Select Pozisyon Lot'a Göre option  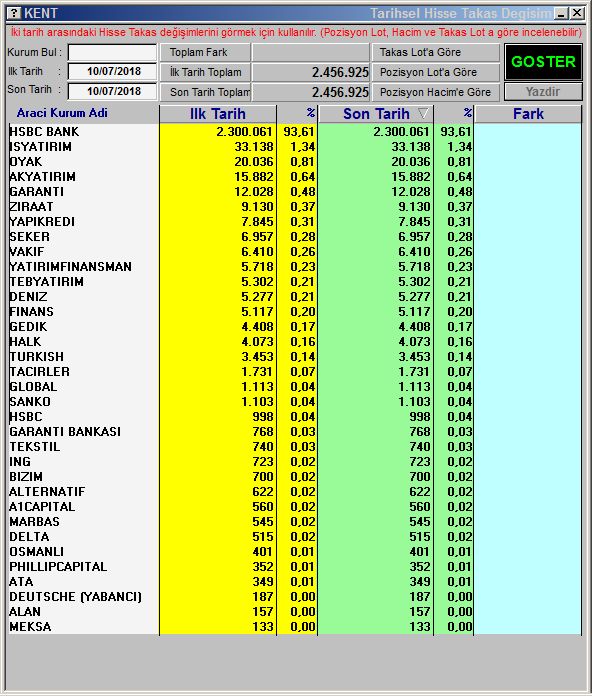point(435,72)
